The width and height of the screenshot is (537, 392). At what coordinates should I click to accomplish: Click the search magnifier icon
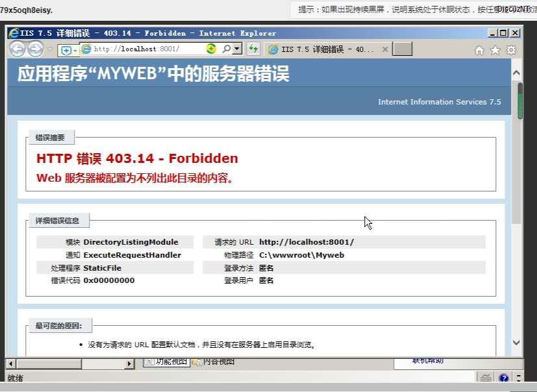coord(227,49)
